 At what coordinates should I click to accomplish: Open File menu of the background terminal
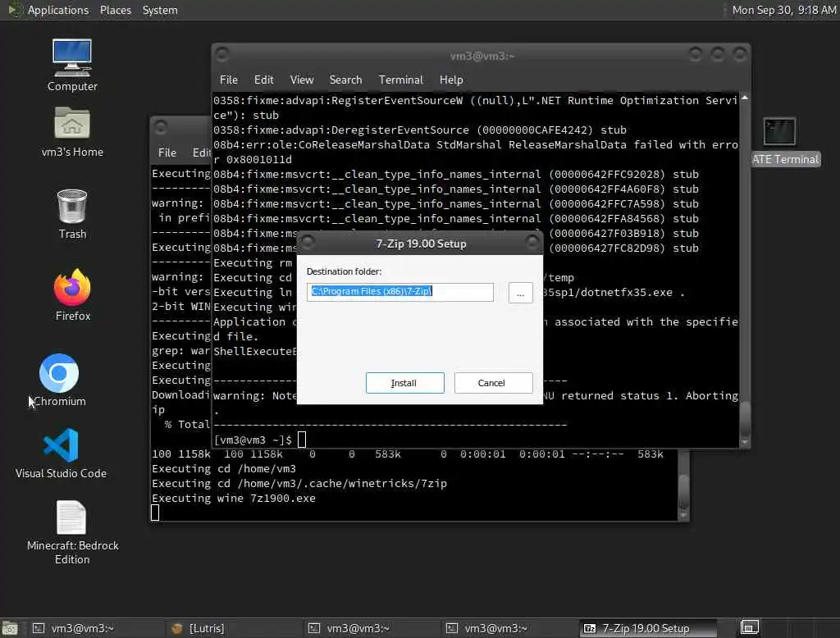pyautogui.click(x=167, y=153)
